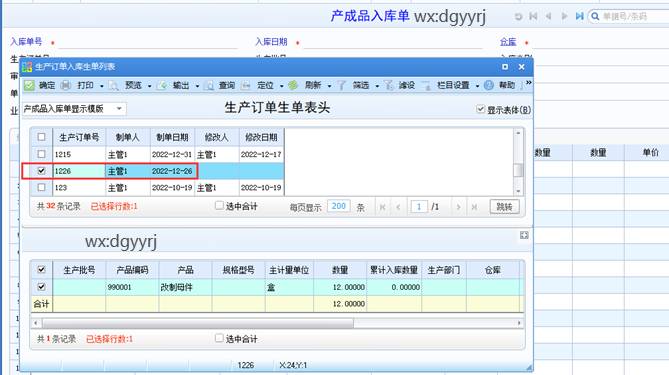669x375 pixels.
Task: Toggle 选中合计 checkbox in upper panel
Action: 219,206
